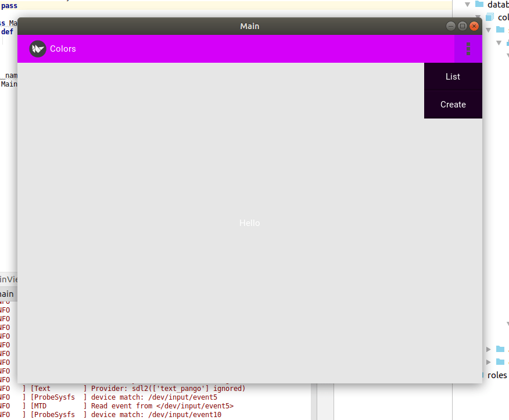Minimize the Main window
509x420 pixels.
click(x=450, y=26)
